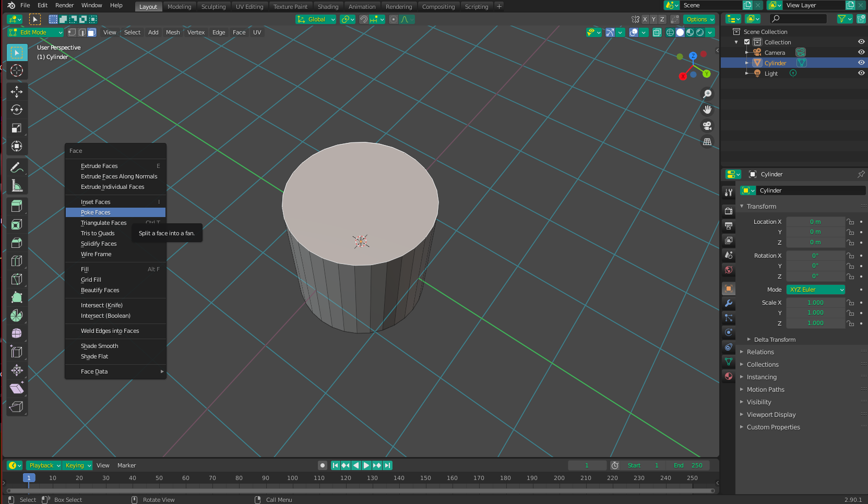Open the Global orientation dropdown
Screen dimensions: 868x504
pos(316,19)
